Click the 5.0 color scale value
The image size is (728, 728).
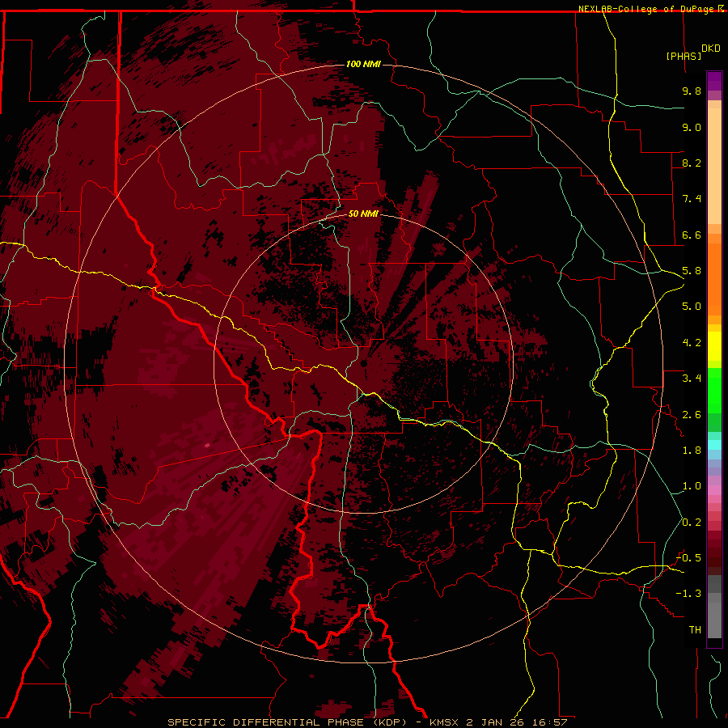692,307
